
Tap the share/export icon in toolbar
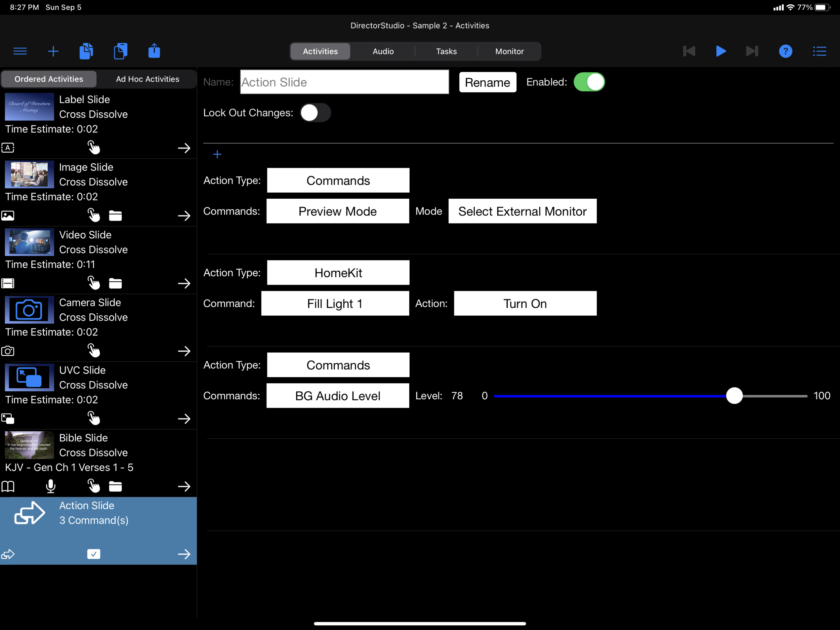coord(154,51)
